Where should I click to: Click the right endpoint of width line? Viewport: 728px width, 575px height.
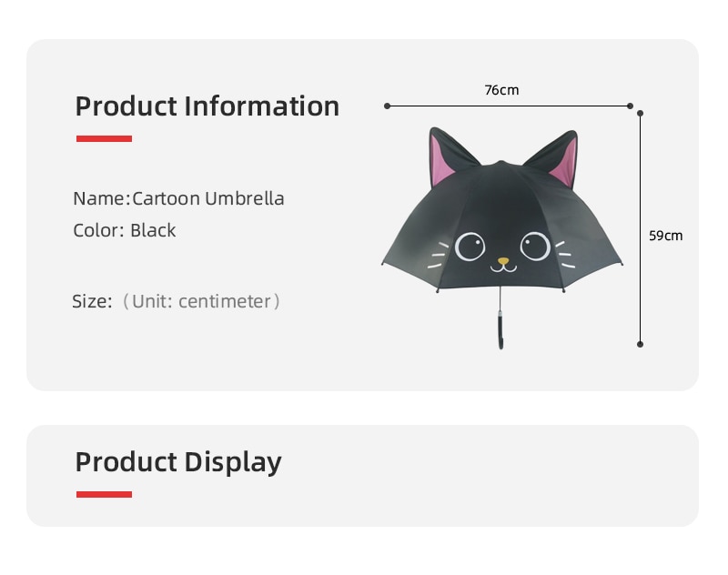coord(630,106)
